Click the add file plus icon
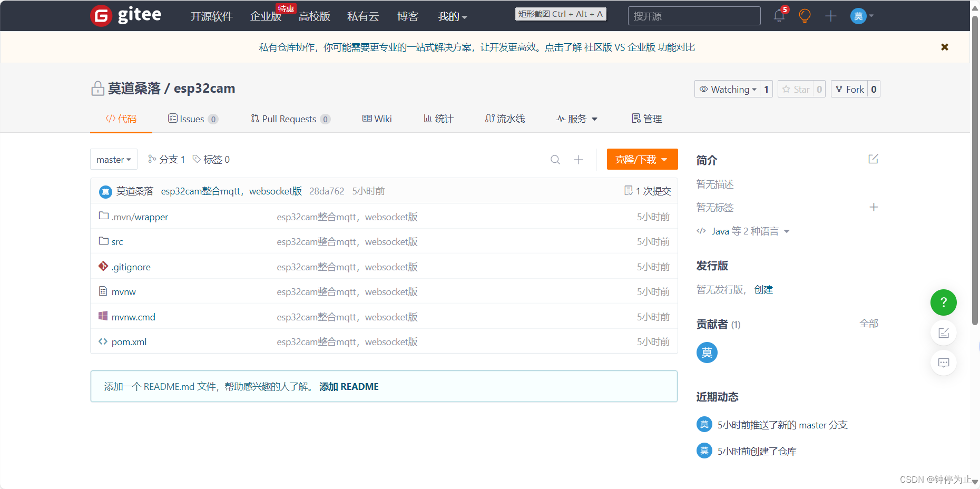The image size is (980, 489). (x=579, y=160)
